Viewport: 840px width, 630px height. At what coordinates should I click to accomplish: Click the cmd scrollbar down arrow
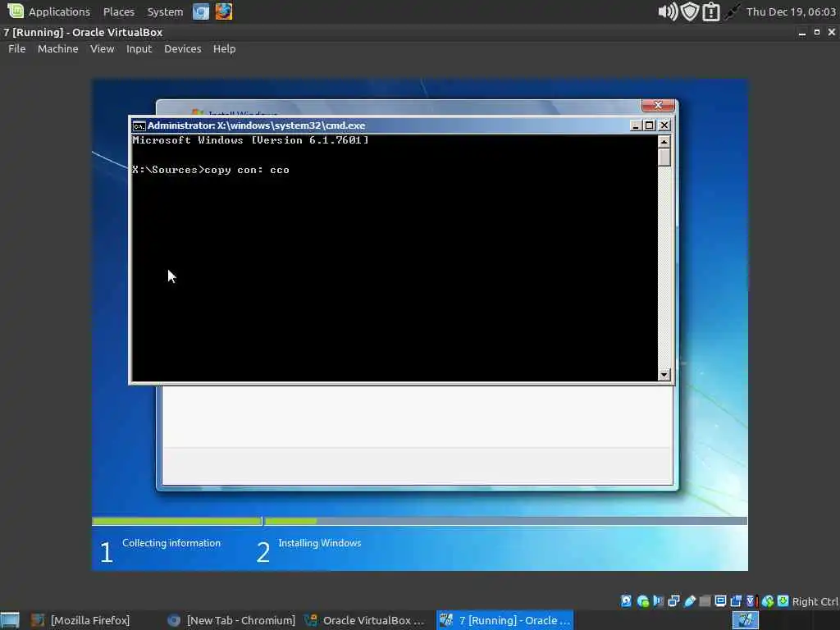click(x=664, y=374)
